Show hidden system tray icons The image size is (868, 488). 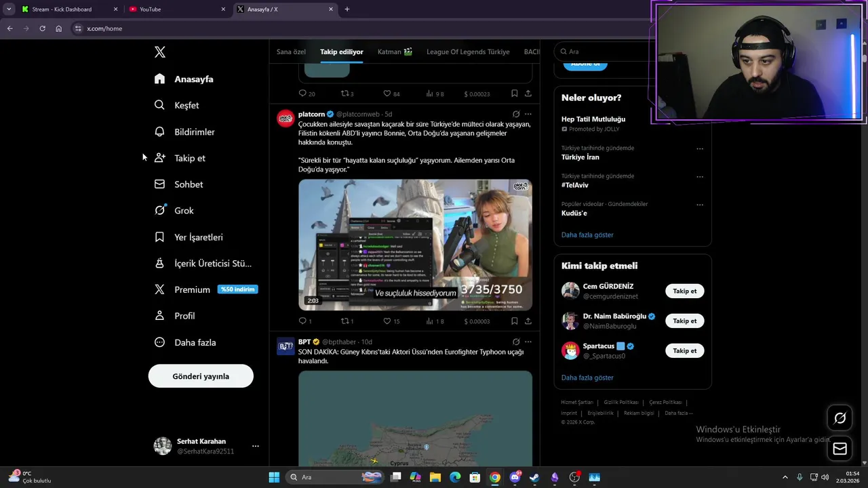point(785,477)
